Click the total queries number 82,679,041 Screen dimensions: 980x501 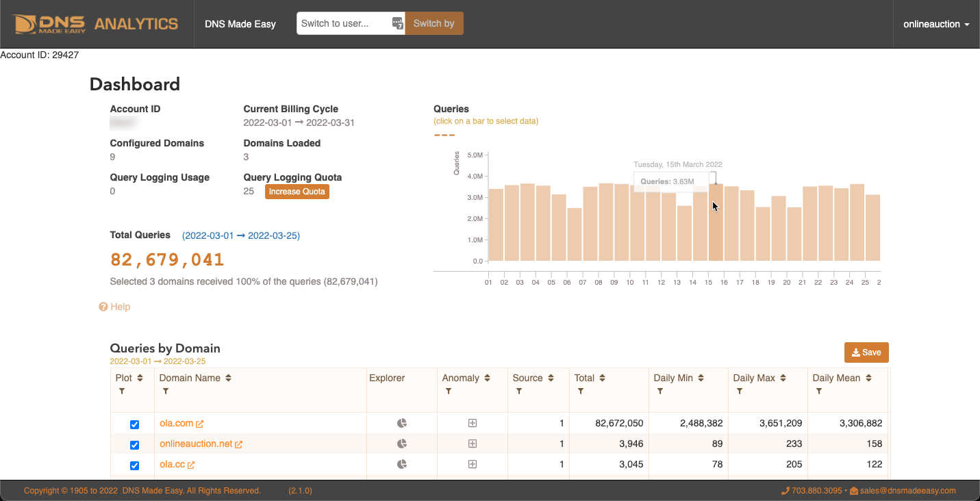coord(167,260)
